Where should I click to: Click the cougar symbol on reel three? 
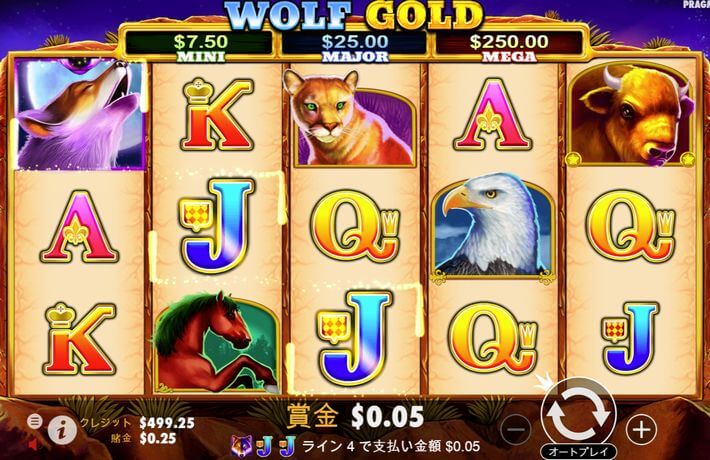[353, 117]
